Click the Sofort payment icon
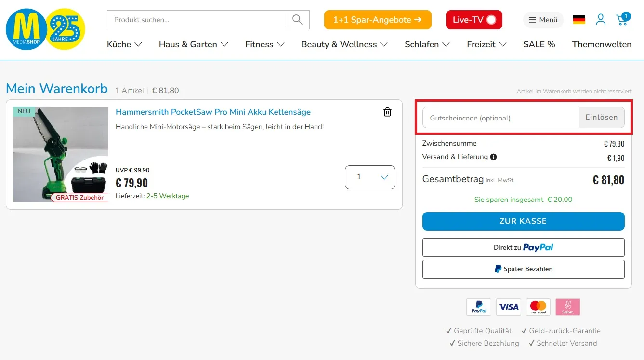 pyautogui.click(x=567, y=307)
